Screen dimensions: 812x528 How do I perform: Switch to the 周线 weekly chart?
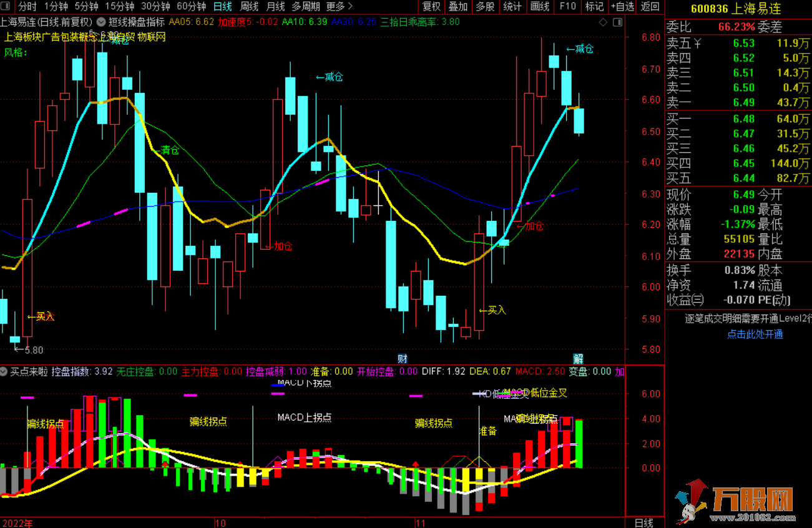[249, 7]
